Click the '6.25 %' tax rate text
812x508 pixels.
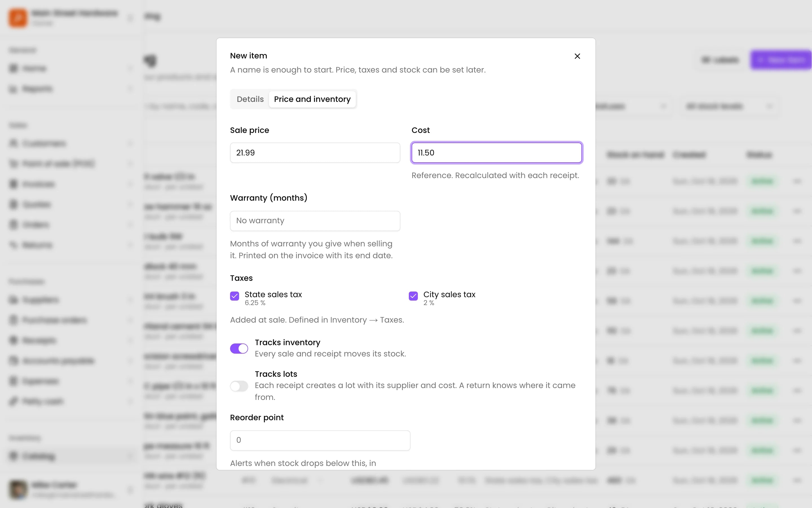(x=255, y=303)
